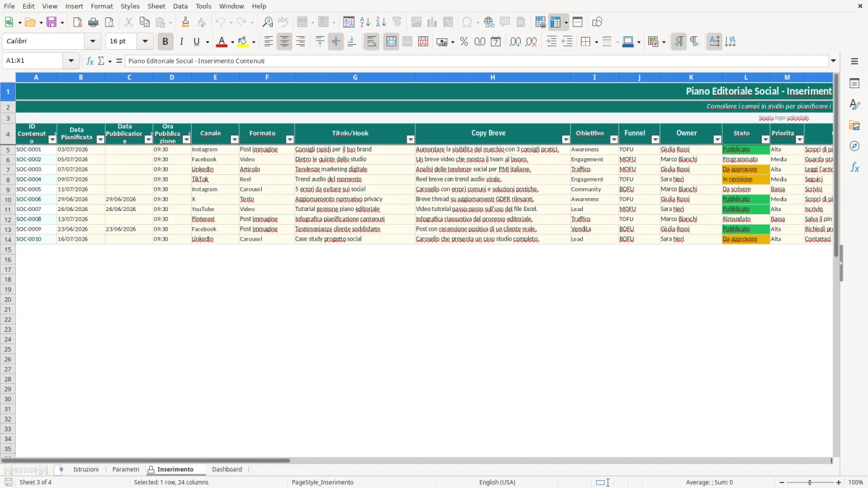
Task: Adjust the zoom slider in status bar
Action: (x=809, y=482)
